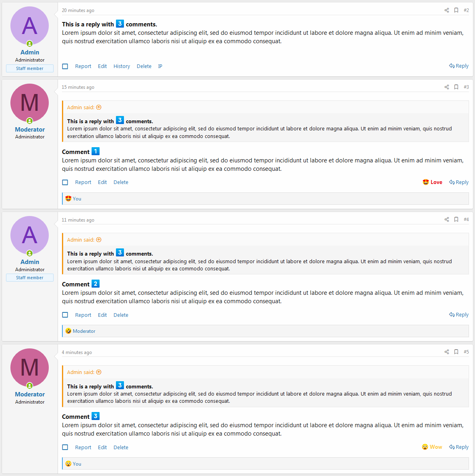The image size is (475, 476).
Task: Bookmark post #5 using the bookmark icon
Action: coord(456,352)
